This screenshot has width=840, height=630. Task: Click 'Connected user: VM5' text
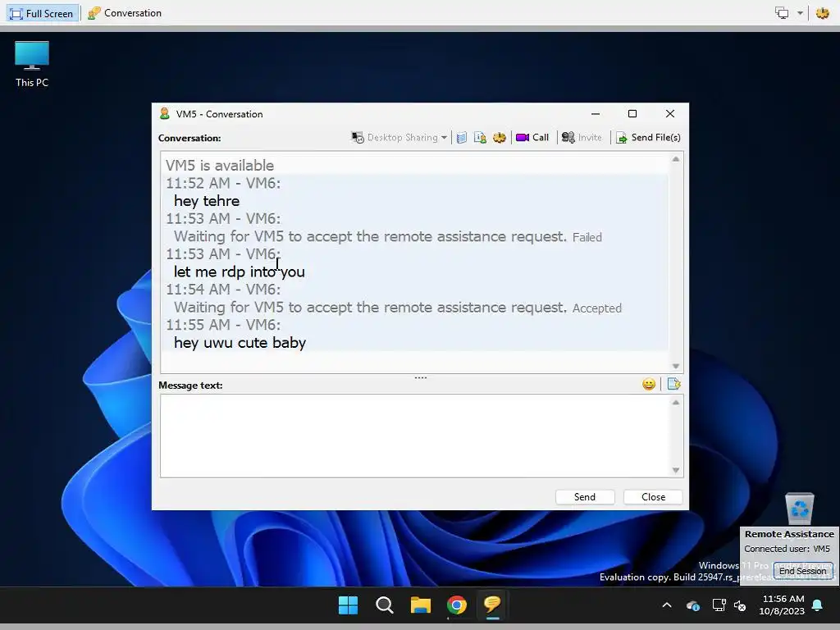(787, 549)
